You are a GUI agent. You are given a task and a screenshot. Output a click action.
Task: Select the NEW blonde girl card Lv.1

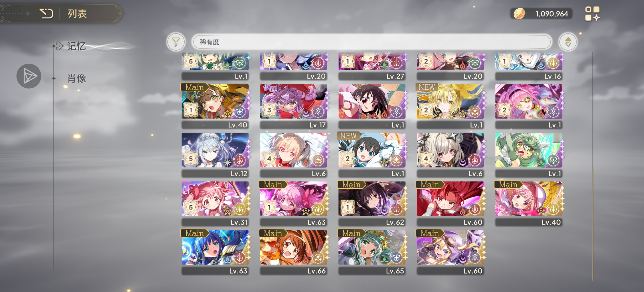coord(450,106)
